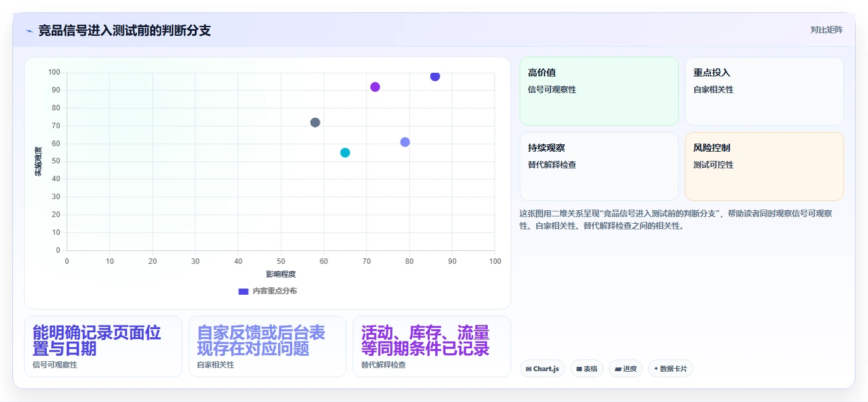The image size is (868, 402).
Task: Click the 内容重点分布 legend label
Action: 274,291
